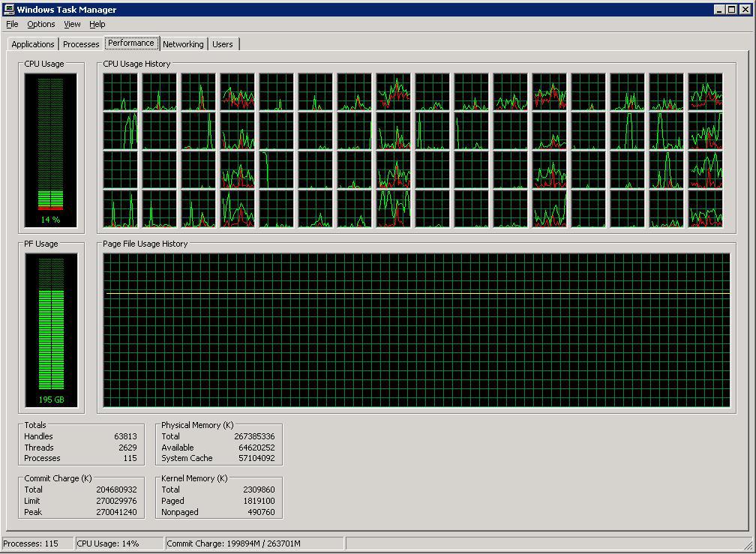Click the PF Usage gauge showing 195 GB
Image resolution: width=756 pixels, height=554 pixels.
coord(50,330)
